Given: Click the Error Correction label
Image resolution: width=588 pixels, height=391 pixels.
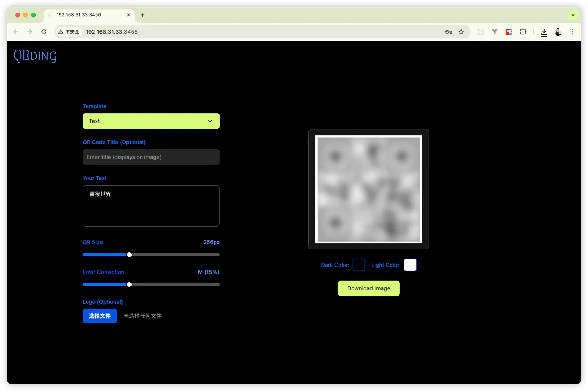Looking at the screenshot, I should pos(103,272).
